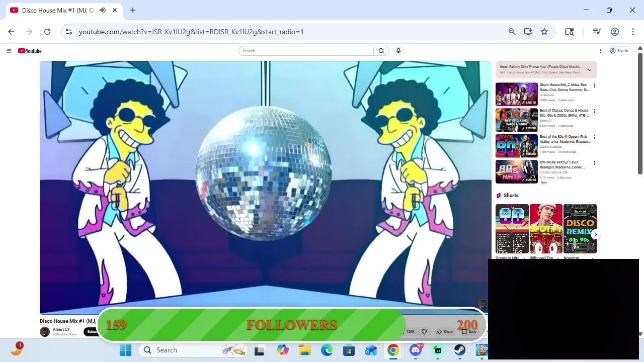Open YouTube settings three-dot menu near Sign in
Screen dimensions: 644x362
[x=600, y=51]
